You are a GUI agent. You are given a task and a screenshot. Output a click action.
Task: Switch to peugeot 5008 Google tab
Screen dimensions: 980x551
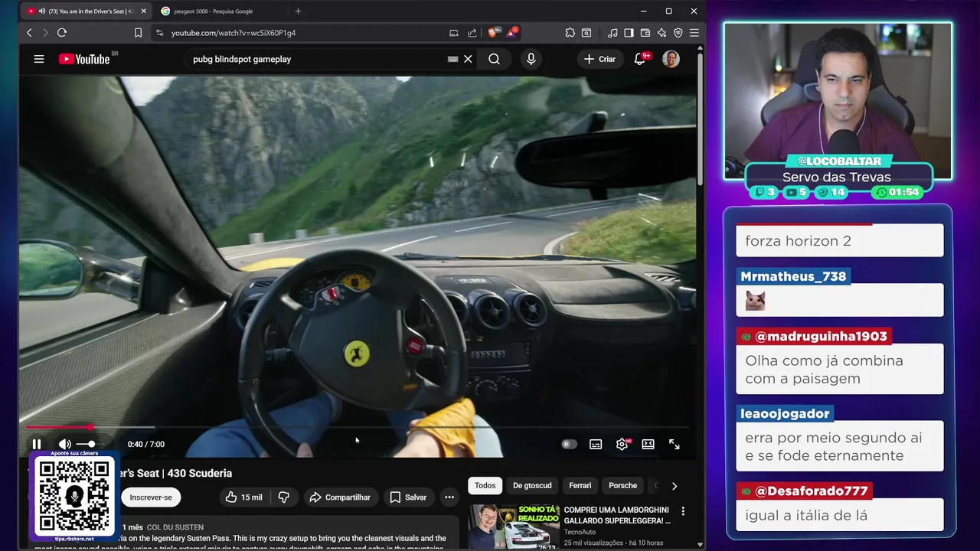[214, 11]
